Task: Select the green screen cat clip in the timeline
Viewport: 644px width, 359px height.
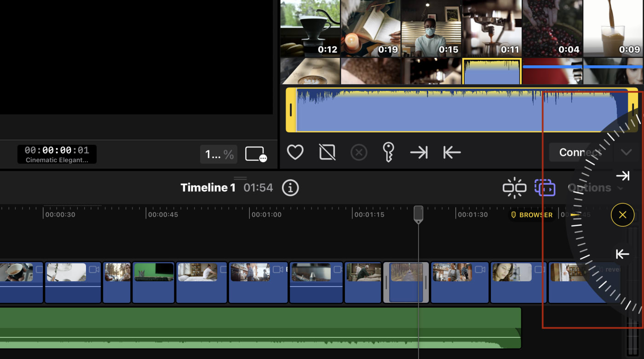Action: 154,283
